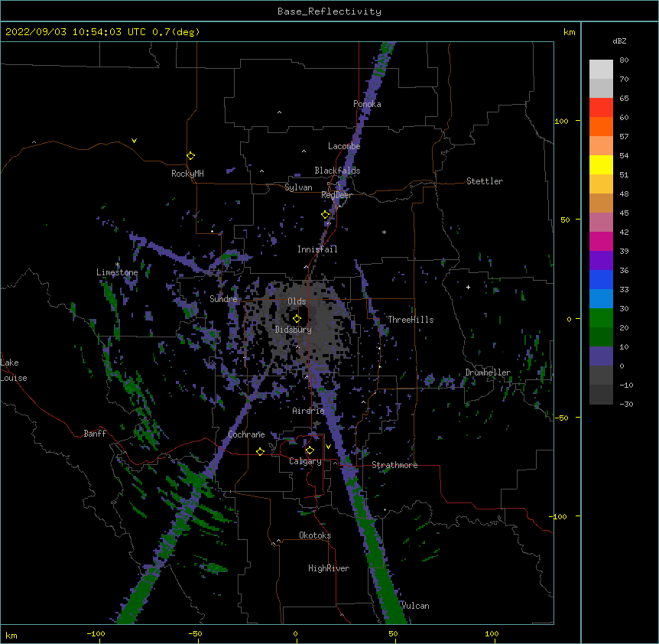The height and width of the screenshot is (644, 659).
Task: Select the Vulcan label
Action: [415, 606]
